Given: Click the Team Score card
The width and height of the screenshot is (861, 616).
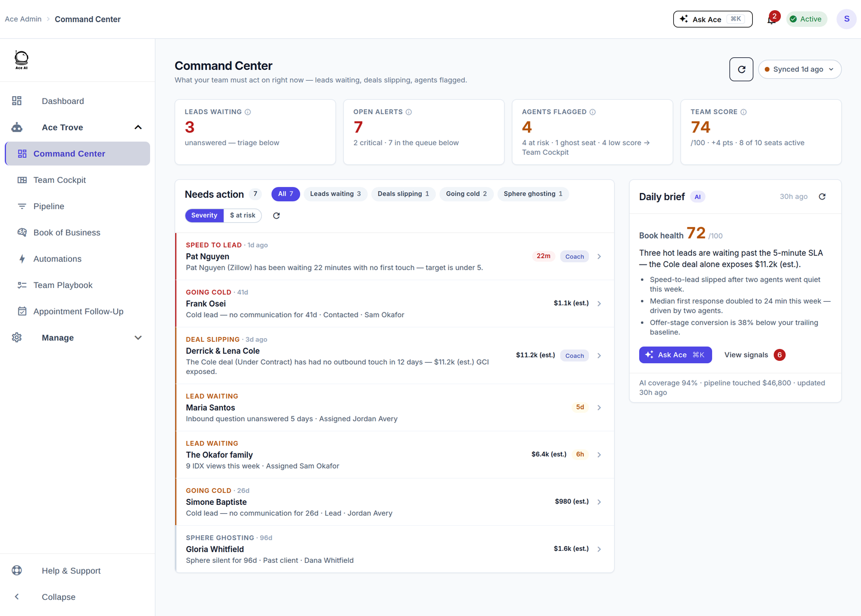Looking at the screenshot, I should [761, 132].
